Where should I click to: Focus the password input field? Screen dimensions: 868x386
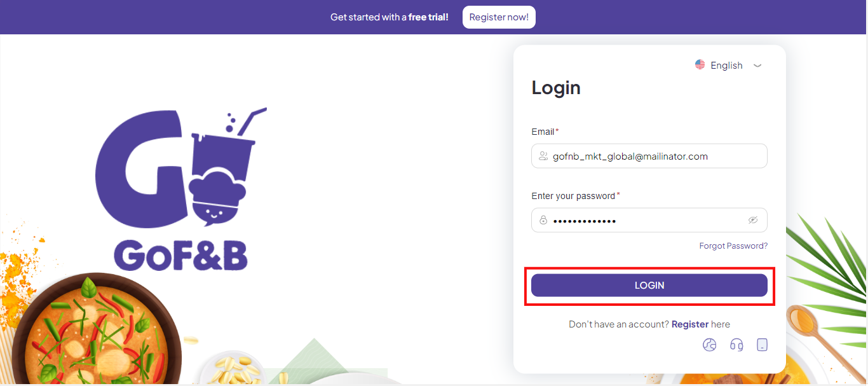pyautogui.click(x=649, y=220)
